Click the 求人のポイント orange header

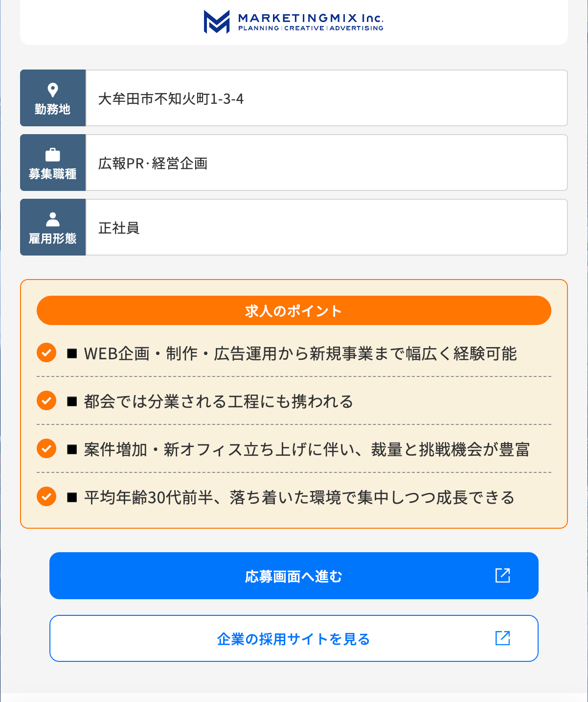click(294, 310)
